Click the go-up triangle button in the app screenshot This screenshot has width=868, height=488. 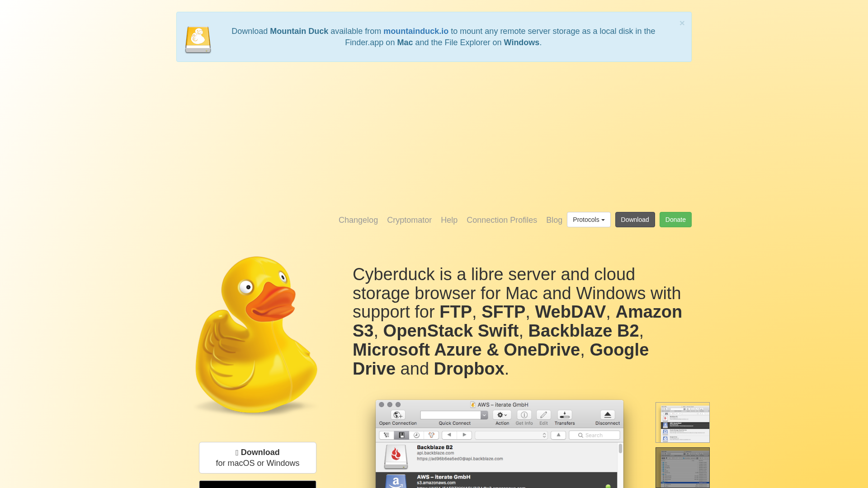click(558, 435)
